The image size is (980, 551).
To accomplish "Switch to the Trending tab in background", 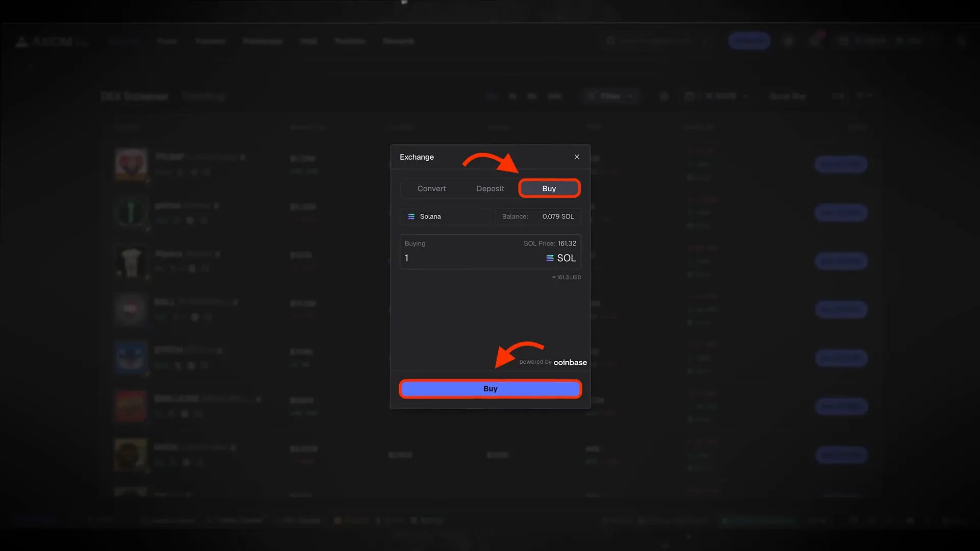I will (x=204, y=96).
